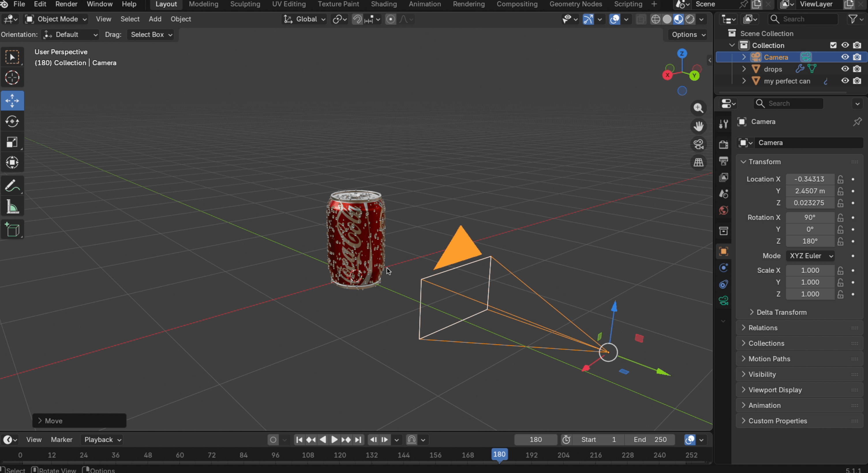This screenshot has height=473, width=868.
Task: Toggle auto keying record button
Action: point(273,440)
